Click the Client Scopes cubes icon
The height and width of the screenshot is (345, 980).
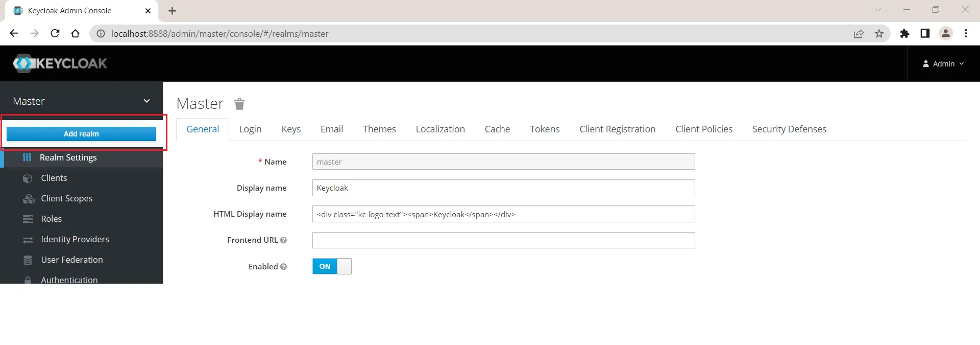coord(29,199)
